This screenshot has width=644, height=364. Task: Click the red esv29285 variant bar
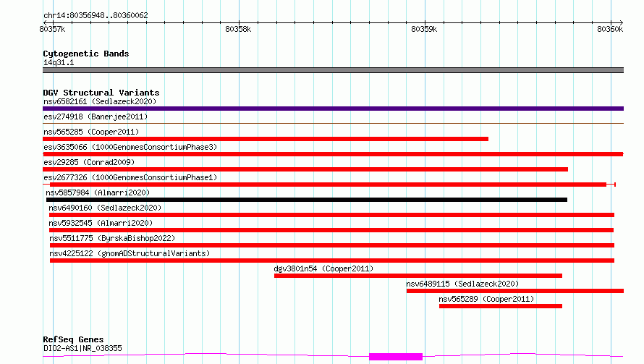pyautogui.click(x=305, y=169)
